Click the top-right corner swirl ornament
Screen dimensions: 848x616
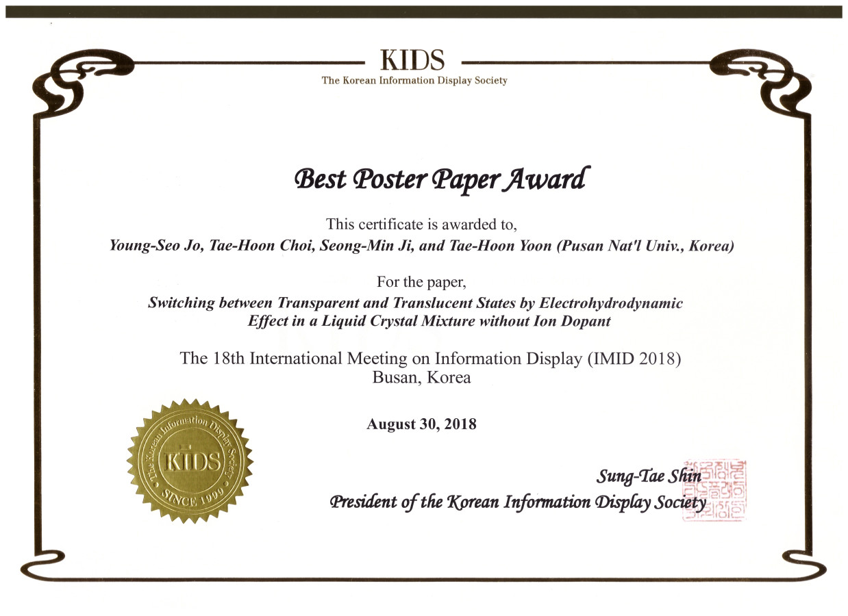click(x=774, y=82)
